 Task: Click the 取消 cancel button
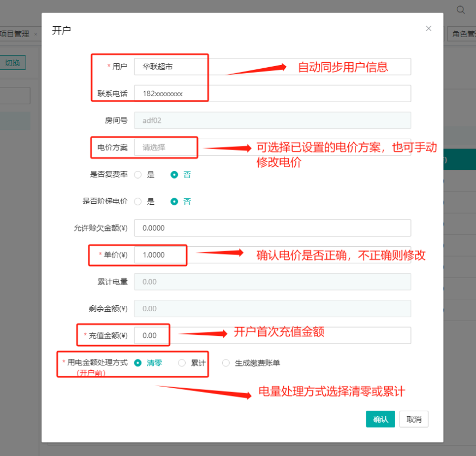tap(413, 419)
